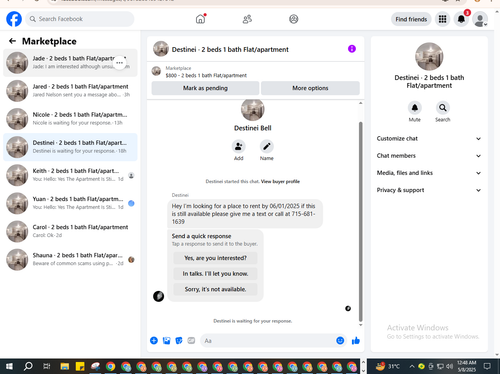Open more actions plus icon in composer
500x374 pixels.
tap(154, 340)
